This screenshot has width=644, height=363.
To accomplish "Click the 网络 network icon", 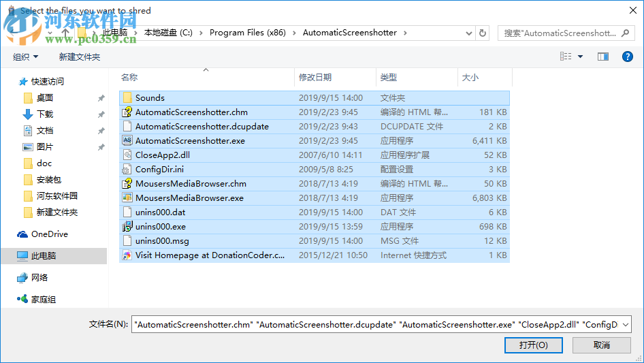I will [x=22, y=278].
